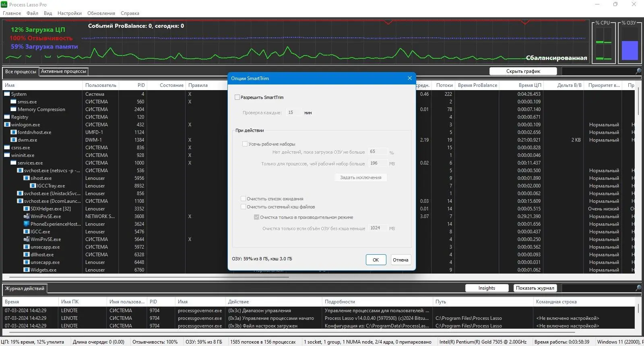
Task: Click the Memory Compression process icon
Action: click(x=13, y=109)
